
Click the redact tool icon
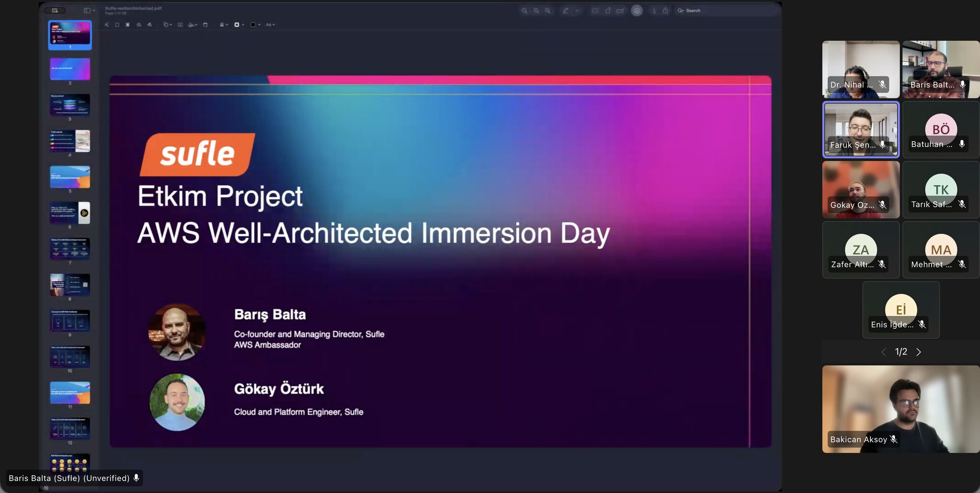coord(595,11)
